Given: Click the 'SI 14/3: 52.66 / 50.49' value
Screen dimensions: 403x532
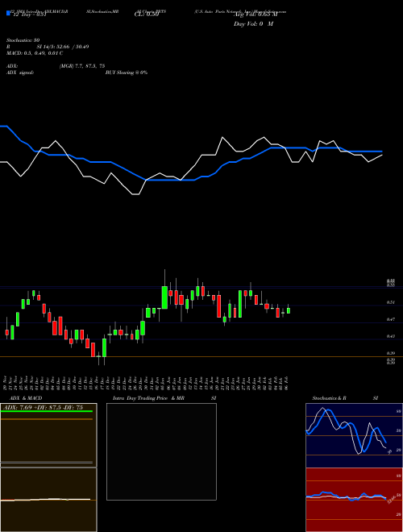Looking at the screenshot, I should click(x=63, y=47).
